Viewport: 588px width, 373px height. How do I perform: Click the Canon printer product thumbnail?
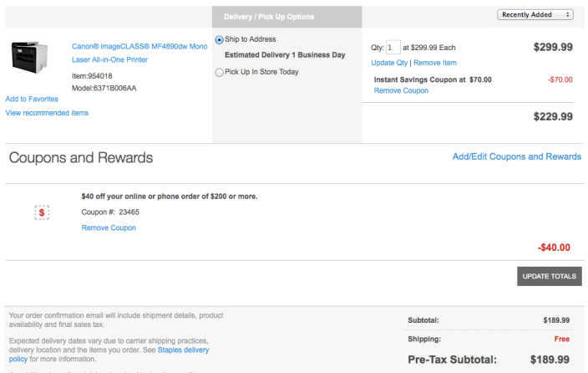(x=30, y=56)
